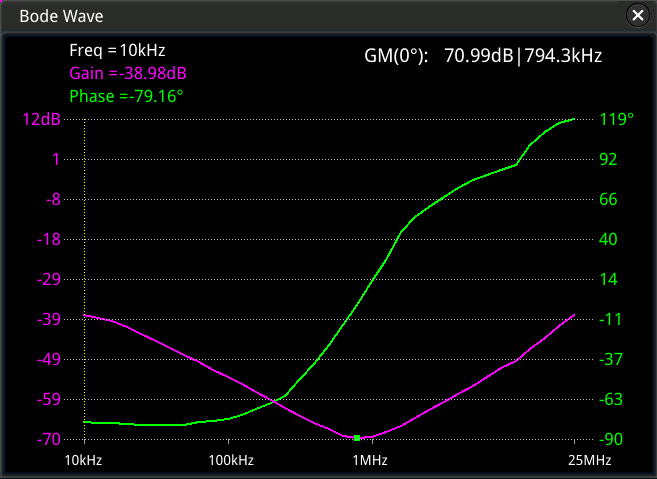Click the Gain = -38.98dB readout
The height and width of the screenshot is (479, 657).
[x=128, y=73]
